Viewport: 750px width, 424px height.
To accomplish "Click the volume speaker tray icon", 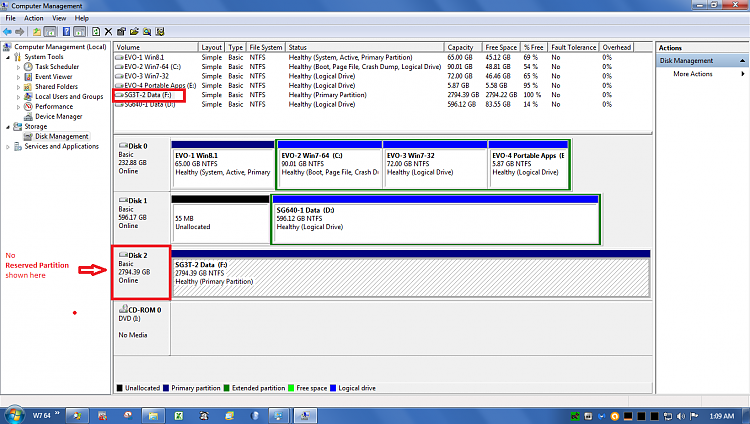I will (x=681, y=416).
